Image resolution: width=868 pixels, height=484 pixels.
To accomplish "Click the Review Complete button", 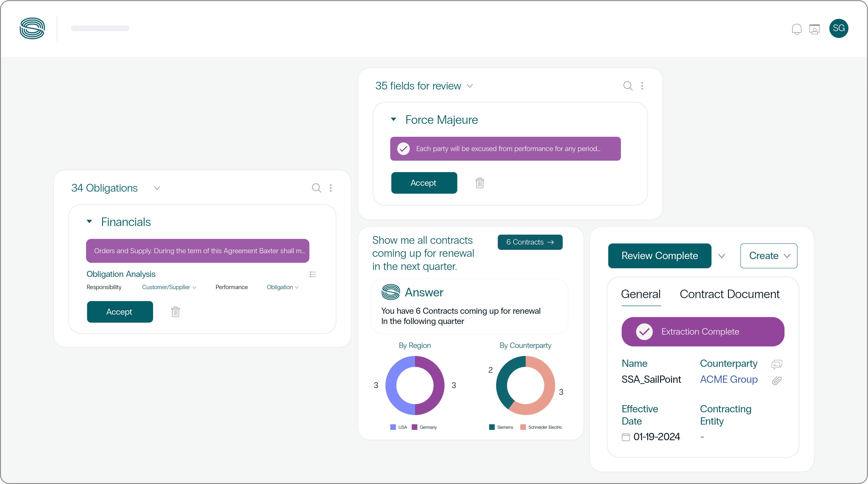I will pyautogui.click(x=659, y=256).
